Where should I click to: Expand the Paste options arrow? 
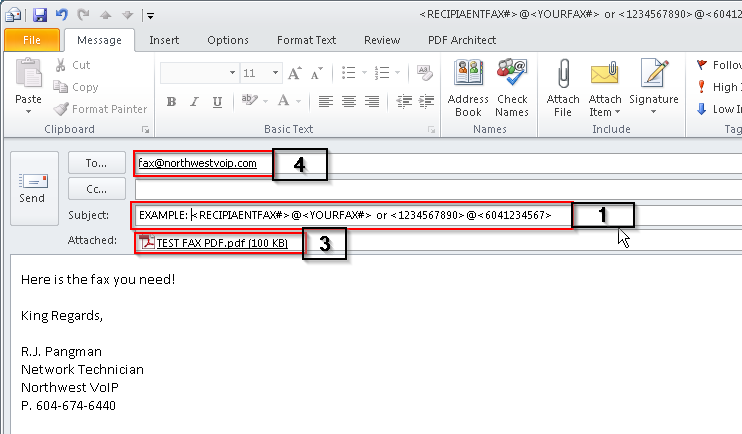(28, 112)
